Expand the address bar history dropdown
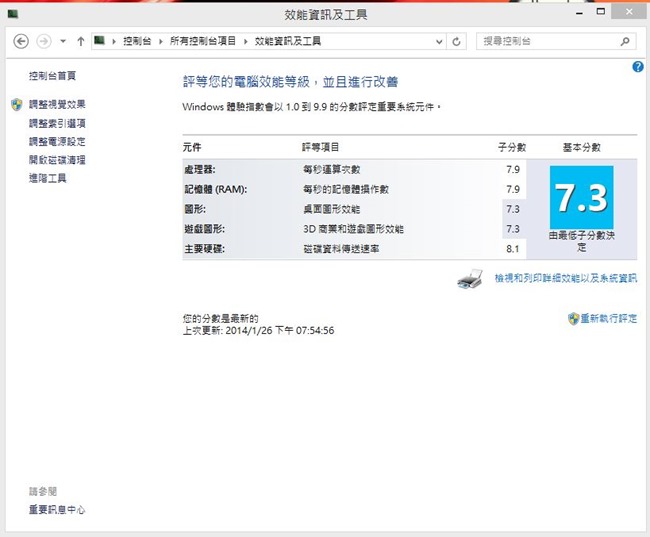650x537 pixels. click(x=438, y=41)
